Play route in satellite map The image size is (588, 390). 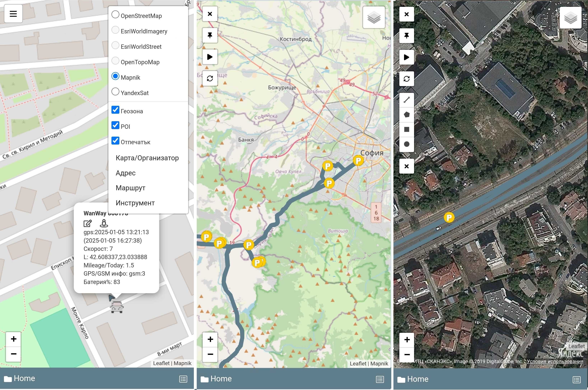coord(407,57)
